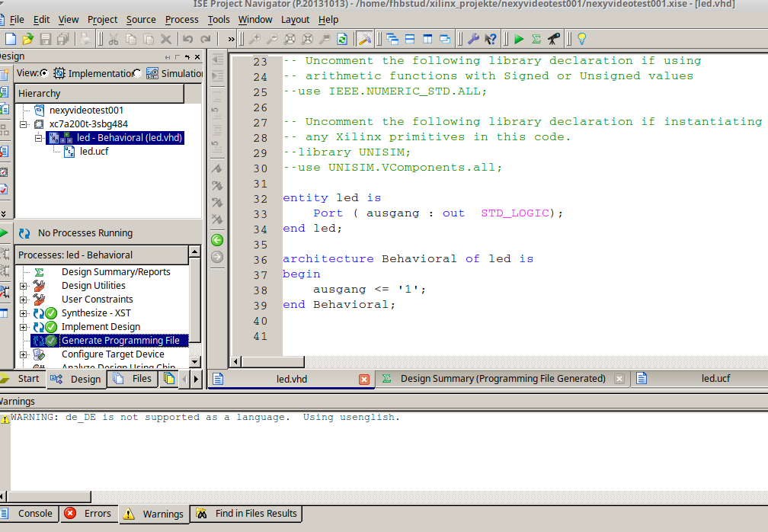Open project settings via the wrench toolbar icon
Screen dimensions: 768x532
(473, 38)
